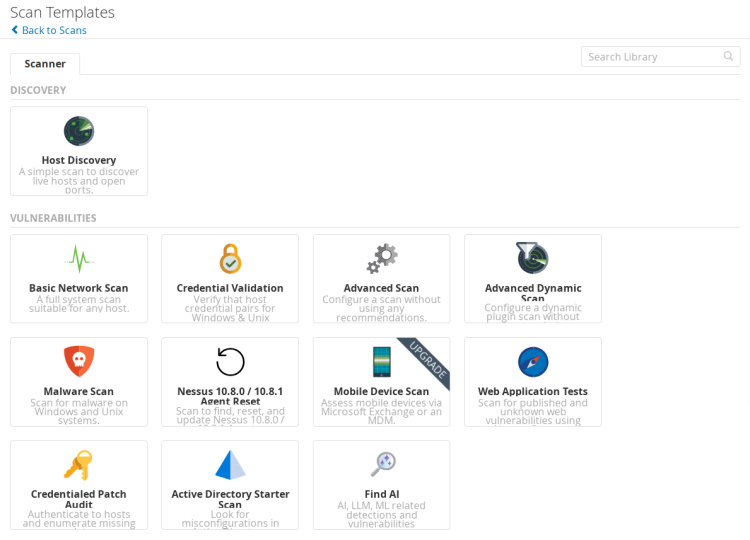Viewport: 750px width, 540px height.
Task: Open Advanced Scan via its gears icon
Action: pyautogui.click(x=381, y=259)
